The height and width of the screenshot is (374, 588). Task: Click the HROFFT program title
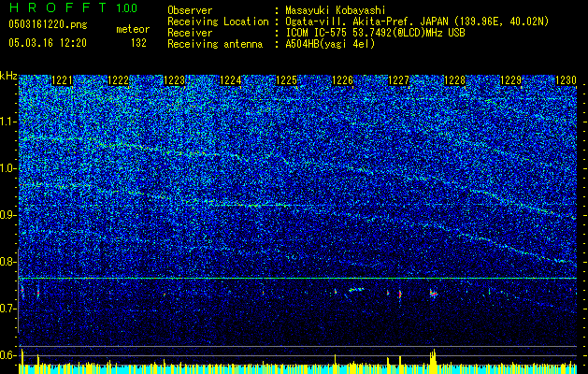[58, 7]
